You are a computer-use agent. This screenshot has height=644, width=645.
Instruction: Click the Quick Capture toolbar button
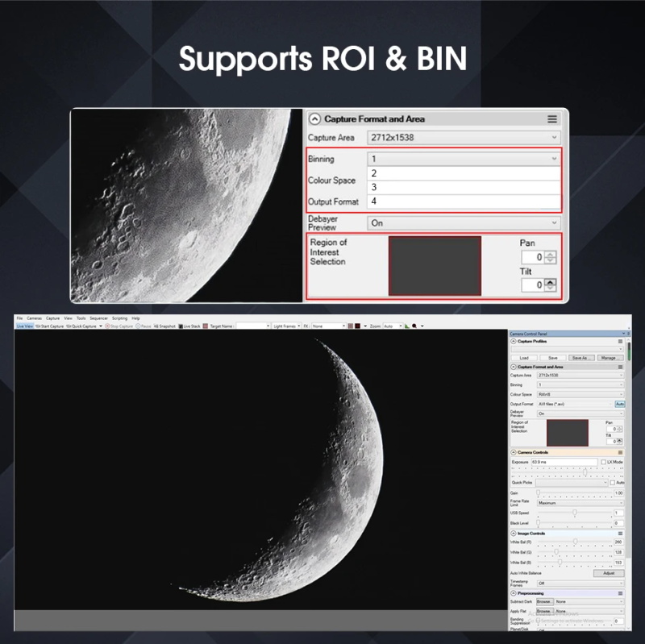(81, 326)
